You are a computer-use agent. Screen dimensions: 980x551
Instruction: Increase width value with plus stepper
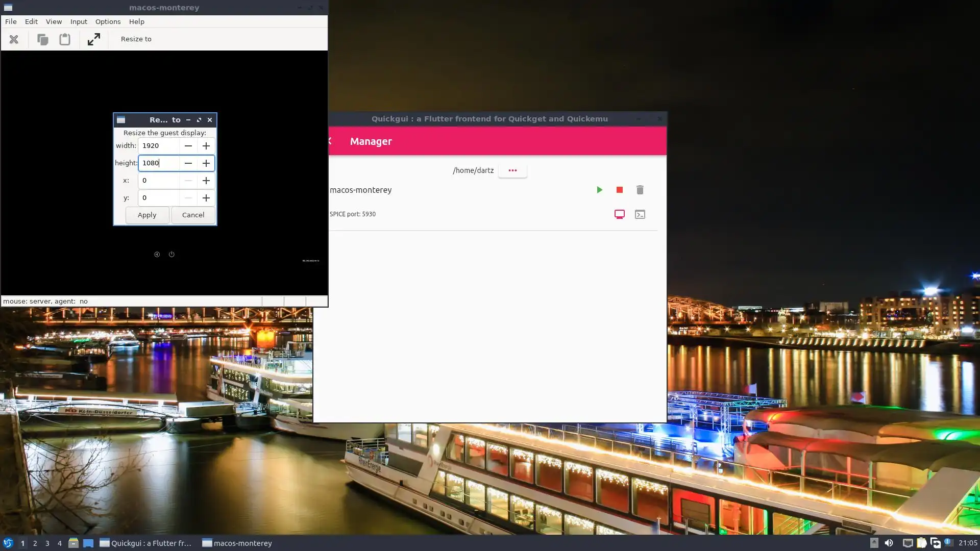point(206,146)
